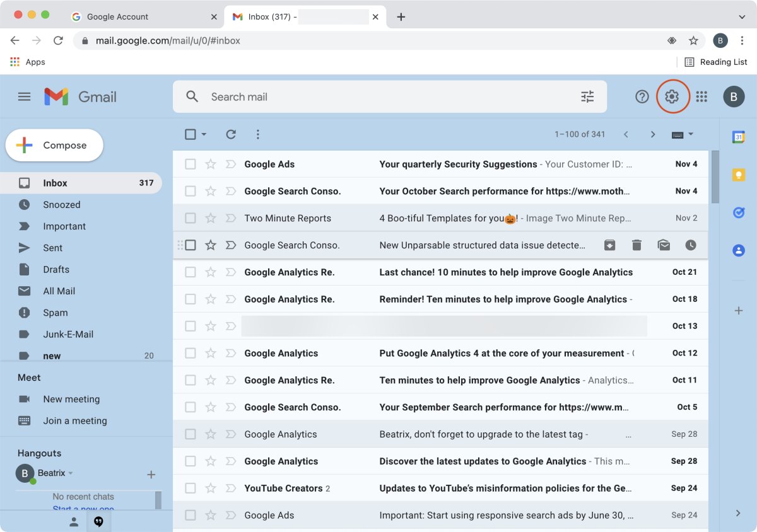The height and width of the screenshot is (532, 757).
Task: Star the Two Minute Reports email
Action: (x=211, y=219)
